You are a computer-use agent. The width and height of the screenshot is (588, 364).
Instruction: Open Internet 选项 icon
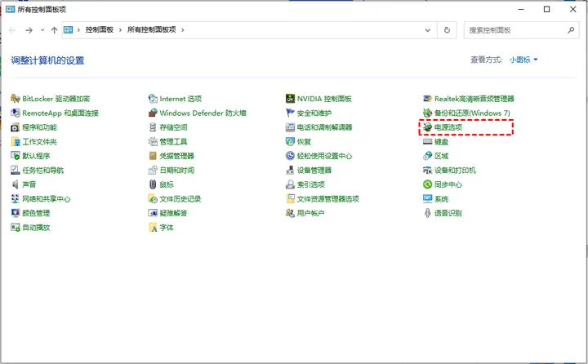pos(153,99)
